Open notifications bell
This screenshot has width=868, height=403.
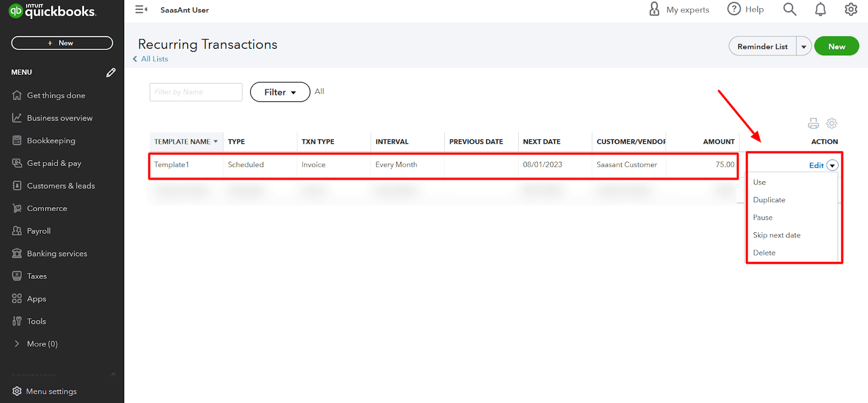coord(820,9)
